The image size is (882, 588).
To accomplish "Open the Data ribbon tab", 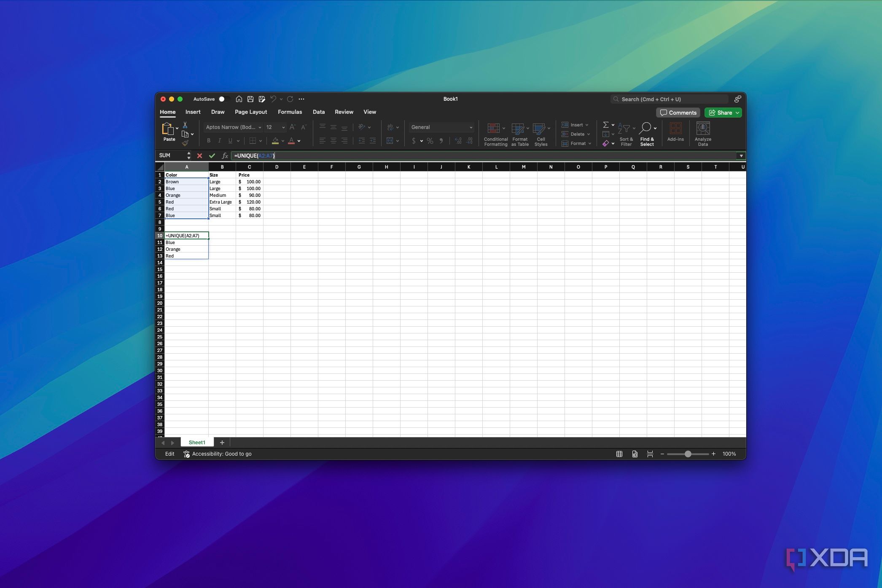I will [318, 112].
